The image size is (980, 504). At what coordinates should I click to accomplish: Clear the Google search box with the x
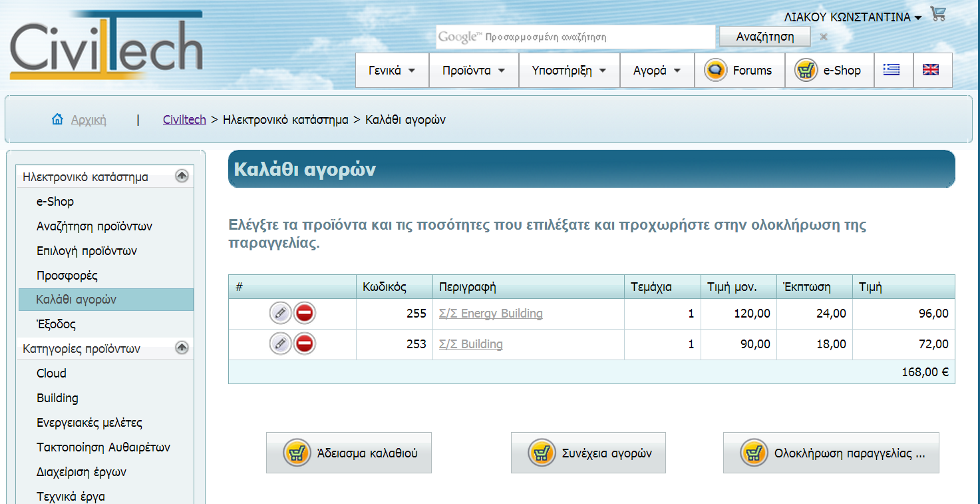point(824,37)
